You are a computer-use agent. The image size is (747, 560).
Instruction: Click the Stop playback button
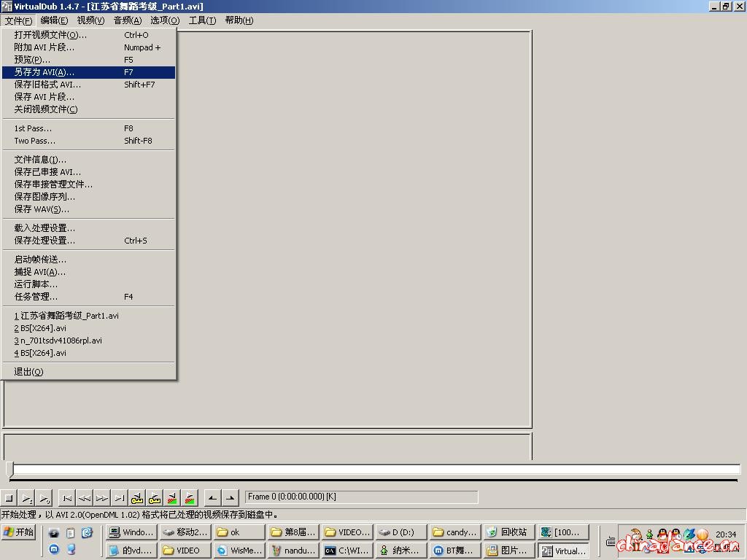coord(9,499)
